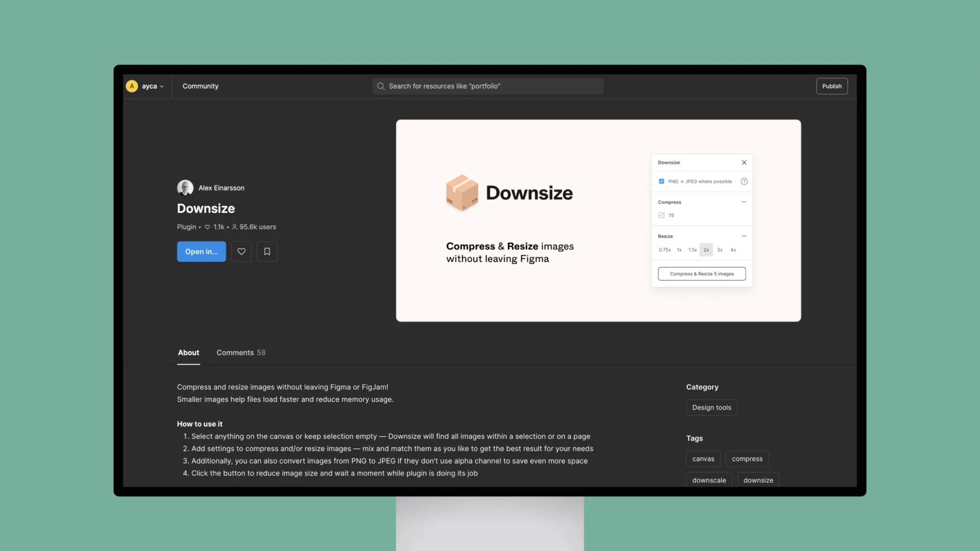Click the compress quality value field 75
Screen dimensions: 980x551
671,215
